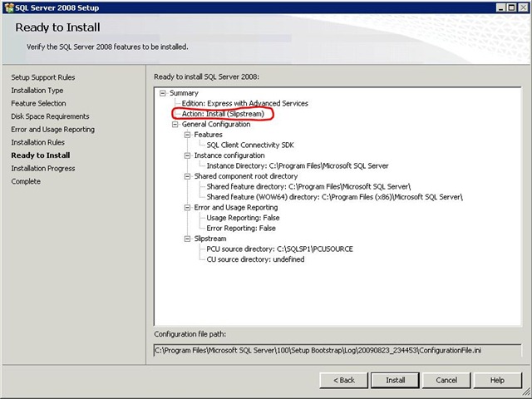This screenshot has width=532, height=399.
Task: Open Help for this setup page
Action: coord(497,381)
